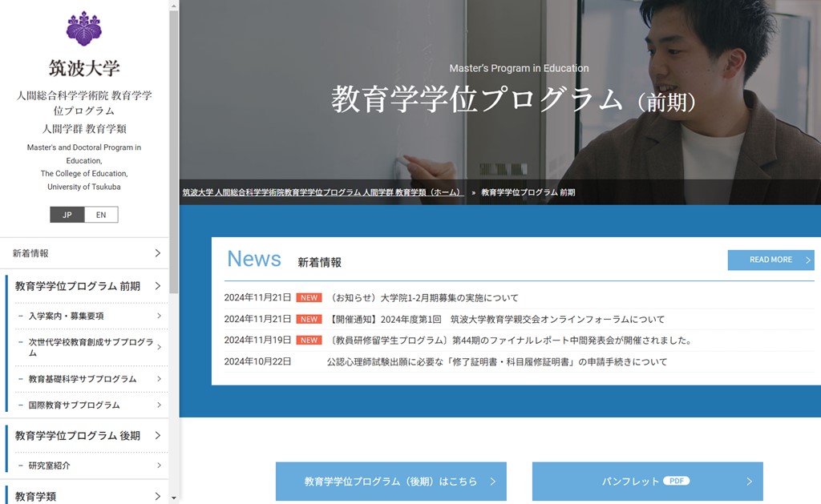
Task: Click the purple University of Tsukuba crest logo
Action: coord(83,29)
